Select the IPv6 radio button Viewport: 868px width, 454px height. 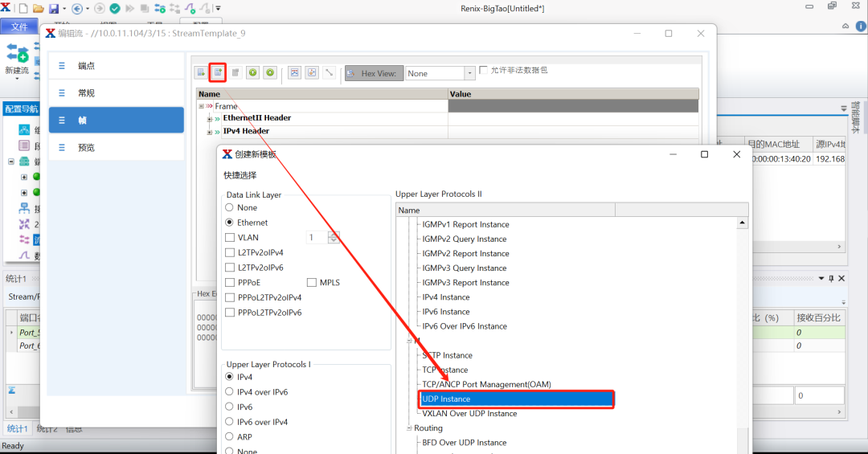pos(231,407)
